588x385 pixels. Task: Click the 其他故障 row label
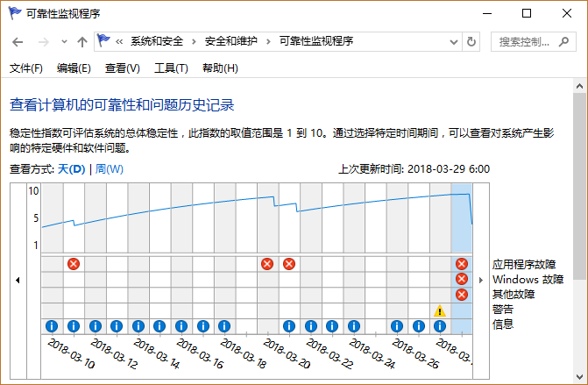click(514, 295)
